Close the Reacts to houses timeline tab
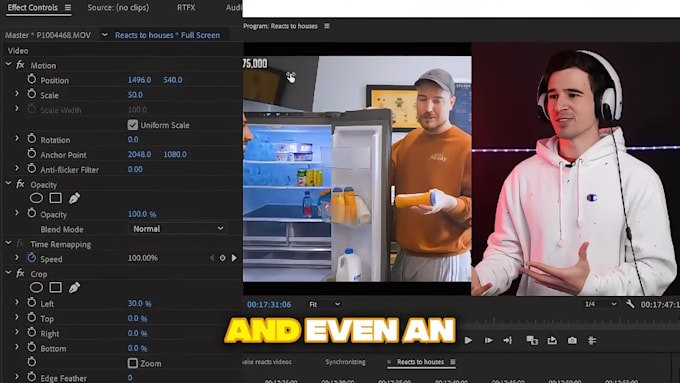 pyautogui.click(x=389, y=362)
